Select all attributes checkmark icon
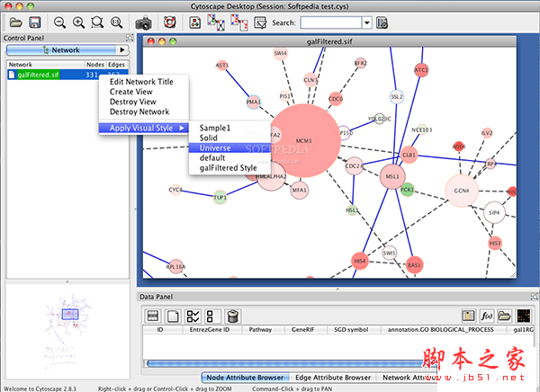The image size is (540, 392). (x=193, y=316)
